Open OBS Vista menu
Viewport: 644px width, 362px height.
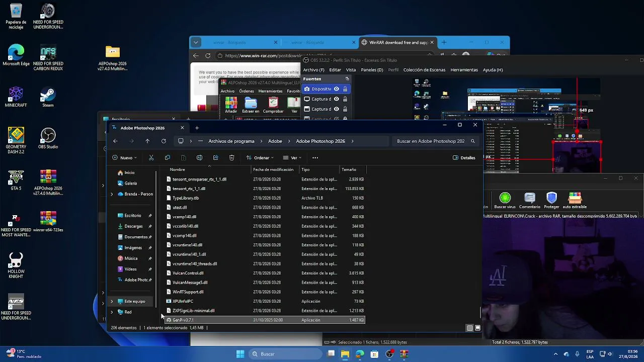pos(351,70)
